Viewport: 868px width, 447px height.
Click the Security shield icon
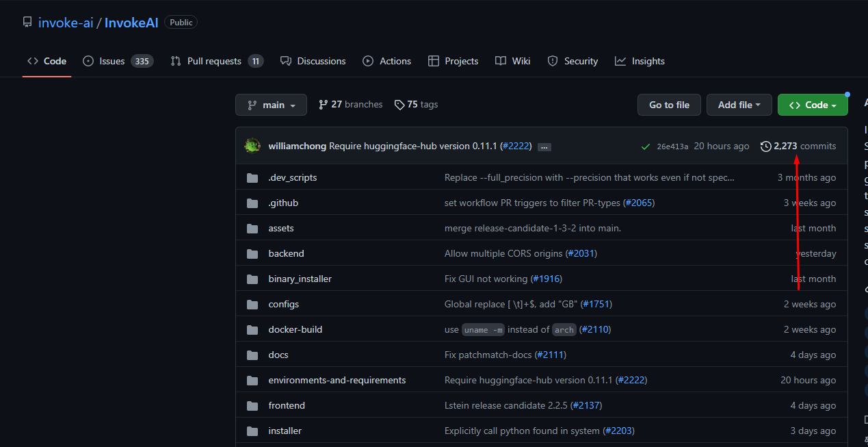(552, 61)
